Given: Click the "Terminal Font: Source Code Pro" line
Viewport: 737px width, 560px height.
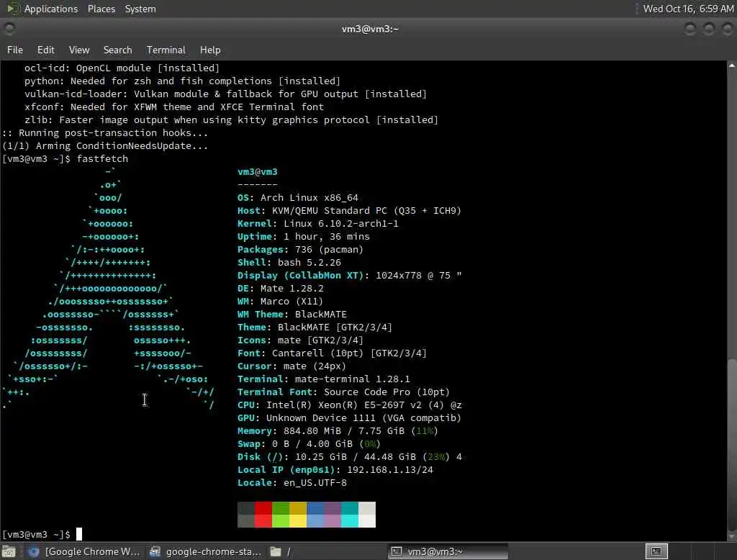Looking at the screenshot, I should (x=343, y=392).
